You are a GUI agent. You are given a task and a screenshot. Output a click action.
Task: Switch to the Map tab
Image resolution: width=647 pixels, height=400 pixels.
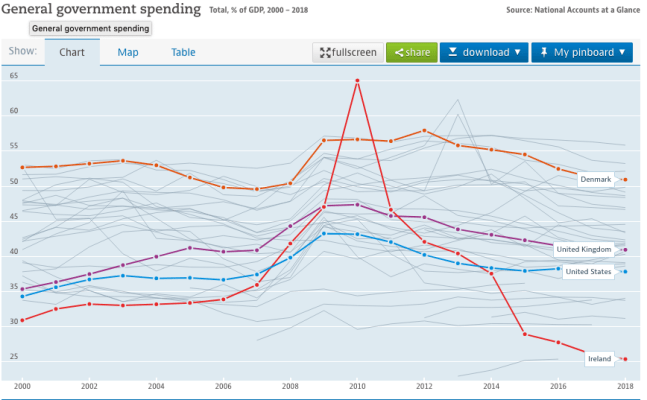[x=128, y=53]
